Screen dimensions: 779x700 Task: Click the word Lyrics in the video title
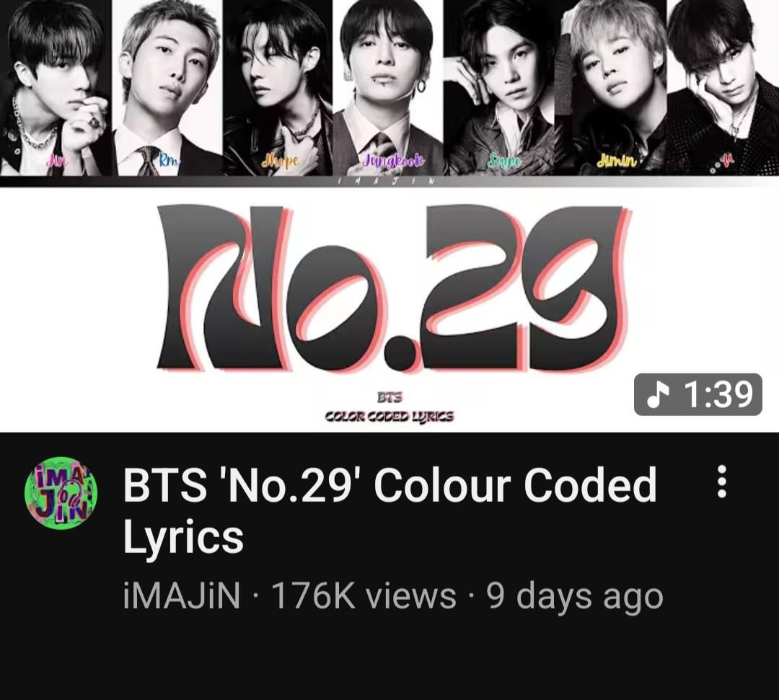183,538
